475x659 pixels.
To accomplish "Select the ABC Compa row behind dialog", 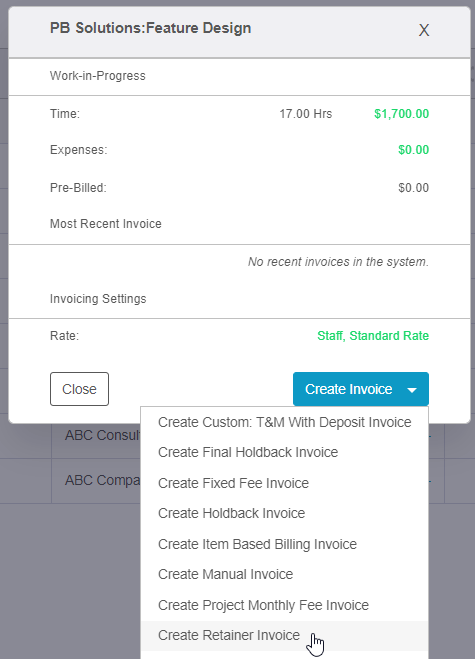I will click(103, 480).
